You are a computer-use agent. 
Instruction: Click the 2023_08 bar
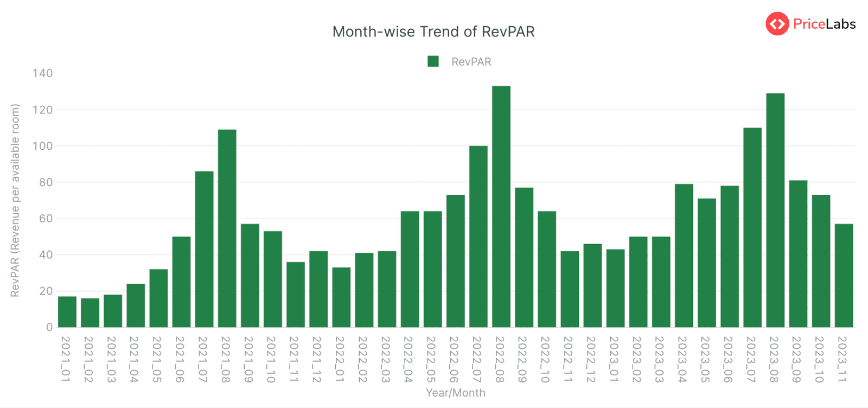coord(775,211)
